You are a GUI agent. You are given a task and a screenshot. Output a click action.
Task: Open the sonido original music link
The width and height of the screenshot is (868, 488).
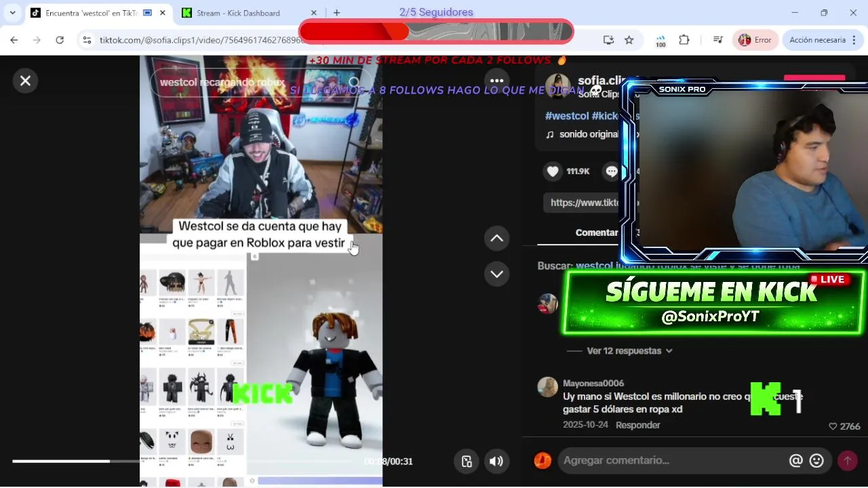click(x=582, y=134)
